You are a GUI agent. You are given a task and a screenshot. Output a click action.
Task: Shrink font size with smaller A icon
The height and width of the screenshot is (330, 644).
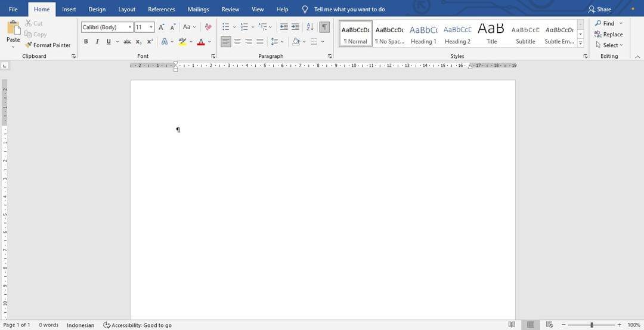pyautogui.click(x=172, y=27)
